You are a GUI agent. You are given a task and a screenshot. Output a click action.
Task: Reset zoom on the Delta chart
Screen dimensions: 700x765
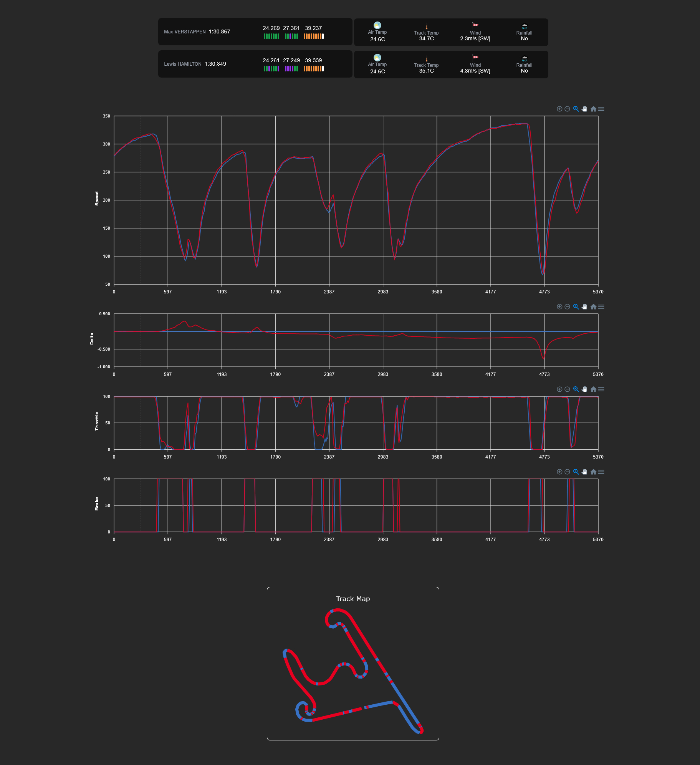click(x=593, y=307)
